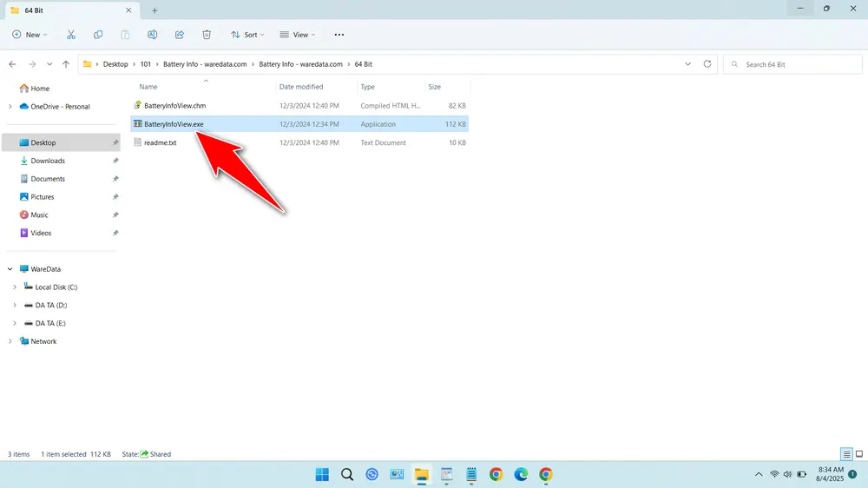
Task: Select BatteryInfoView.exe file
Action: [x=299, y=124]
